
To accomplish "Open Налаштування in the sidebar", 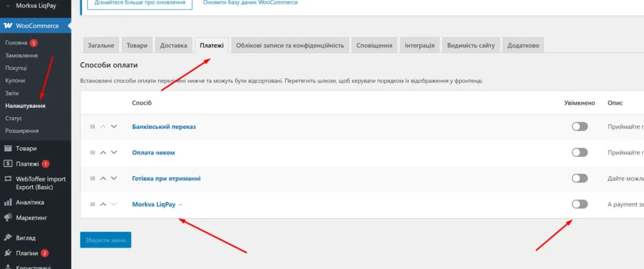I will tap(25, 106).
